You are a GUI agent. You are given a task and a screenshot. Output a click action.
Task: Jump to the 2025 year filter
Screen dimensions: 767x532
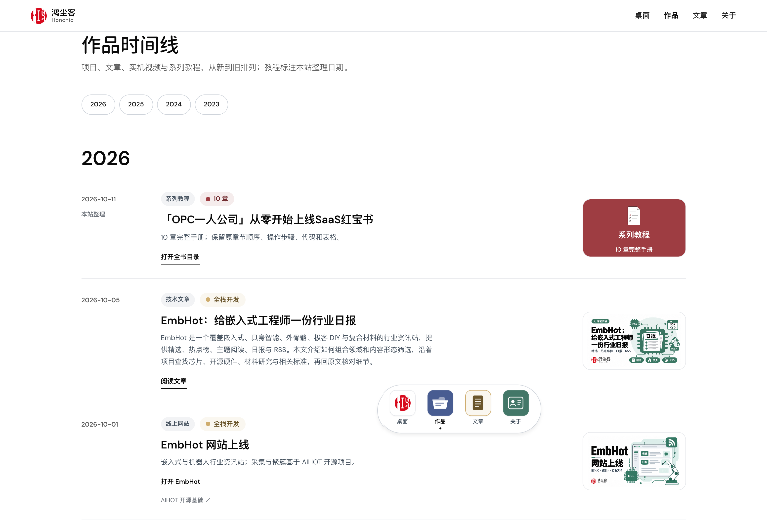pyautogui.click(x=136, y=104)
